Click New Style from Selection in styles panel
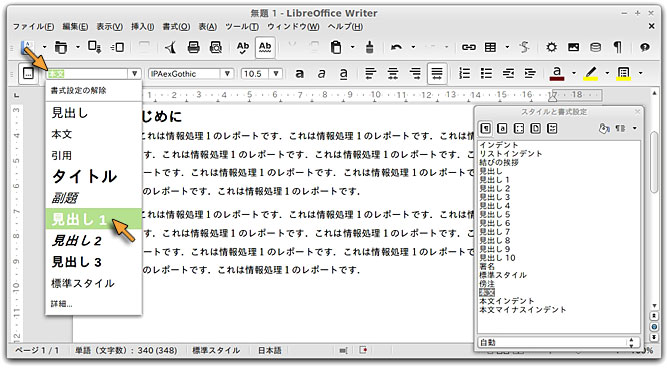 tap(621, 128)
